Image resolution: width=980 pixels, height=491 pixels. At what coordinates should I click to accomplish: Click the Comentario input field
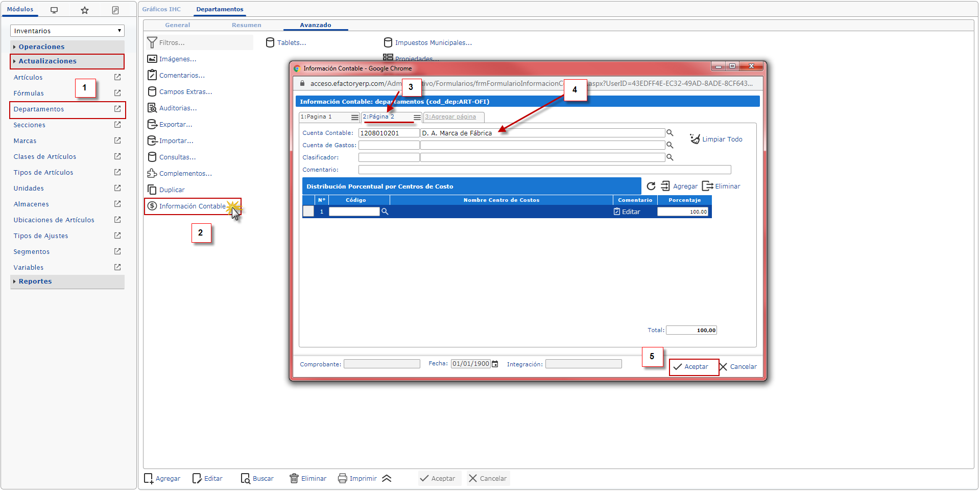544,170
